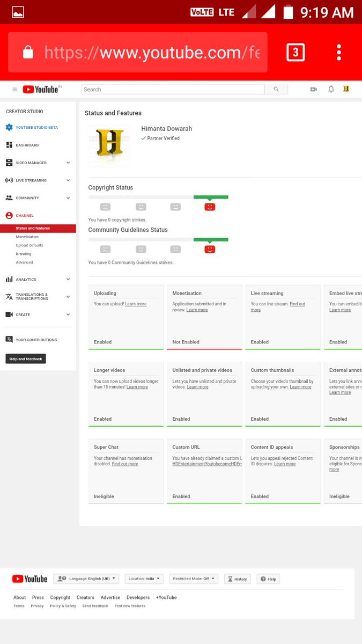Select Upload defaults in Channel submenu
The width and height of the screenshot is (362, 644).
(29, 245)
